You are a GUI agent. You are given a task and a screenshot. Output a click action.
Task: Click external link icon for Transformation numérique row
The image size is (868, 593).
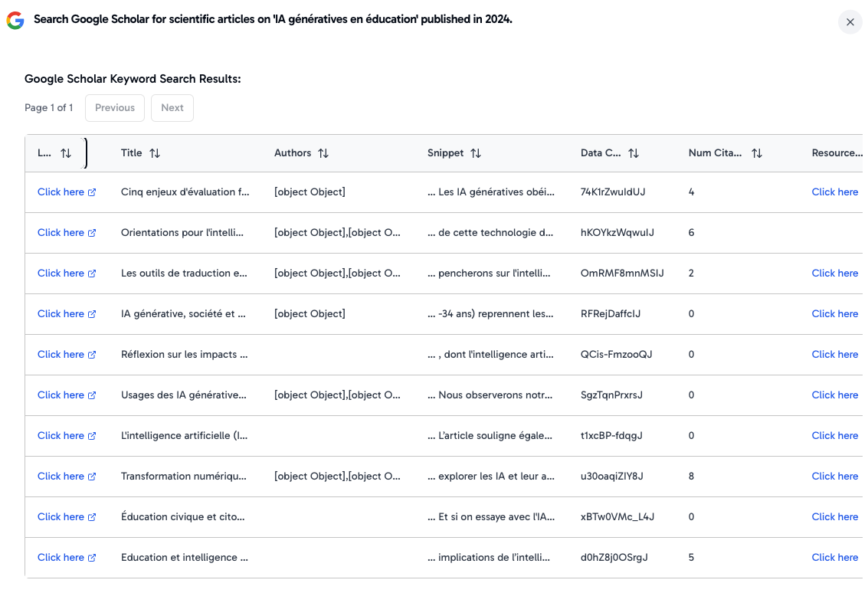click(92, 477)
